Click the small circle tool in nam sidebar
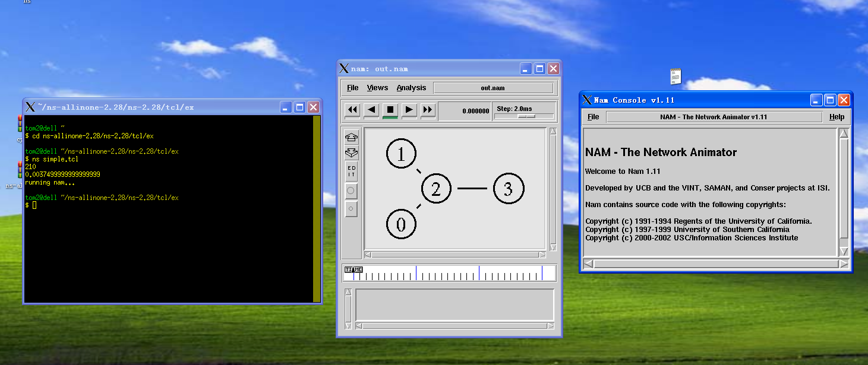Image resolution: width=868 pixels, height=365 pixels. click(x=351, y=208)
